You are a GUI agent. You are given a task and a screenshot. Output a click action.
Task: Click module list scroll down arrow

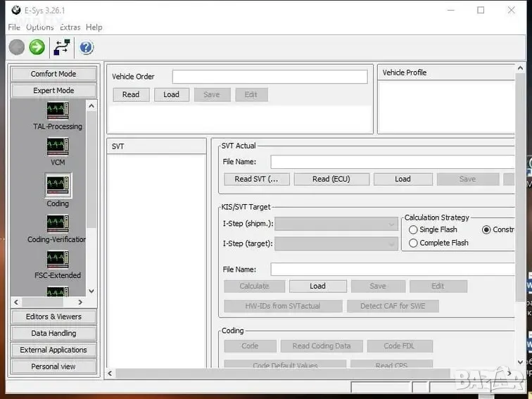(x=91, y=291)
